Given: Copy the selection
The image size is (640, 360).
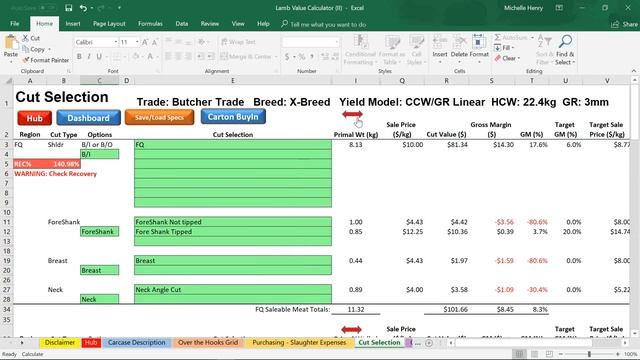Looking at the screenshot, I should (x=33, y=49).
